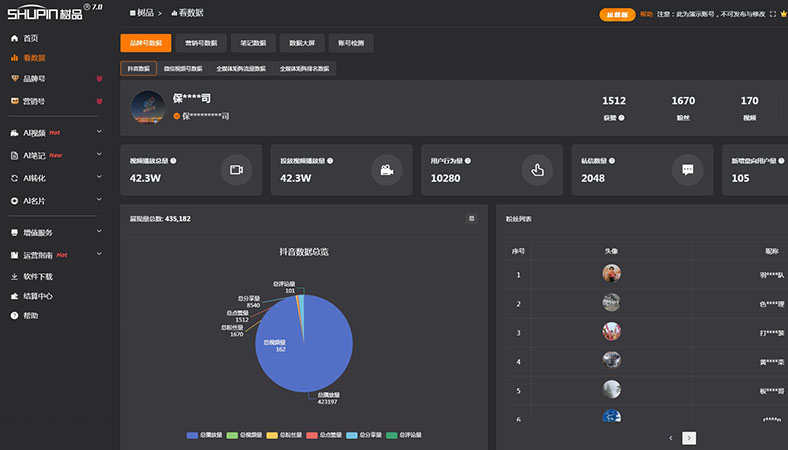This screenshot has height=450, width=788.
Task: Click the video play icon in 视频播放总量 card
Action: [236, 170]
